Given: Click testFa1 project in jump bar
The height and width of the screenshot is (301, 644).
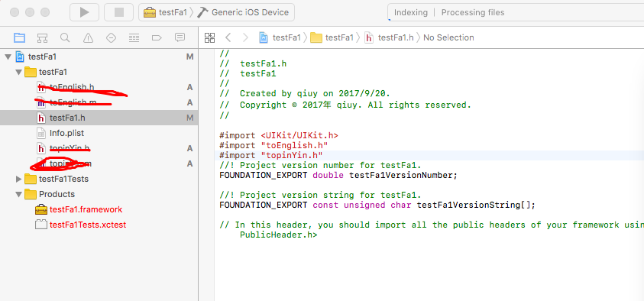Looking at the screenshot, I should [x=280, y=37].
